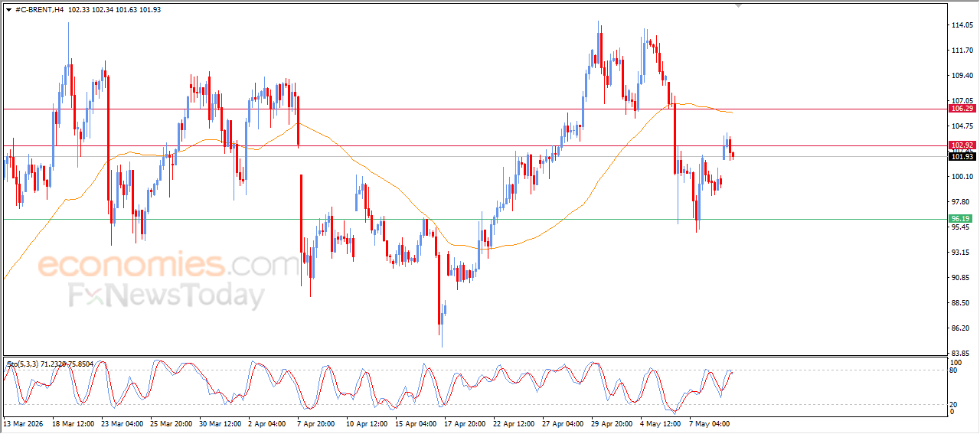Viewport: 980px width, 434px height.
Task: Click the gray chart shift triangle marker
Action: click(x=738, y=5)
